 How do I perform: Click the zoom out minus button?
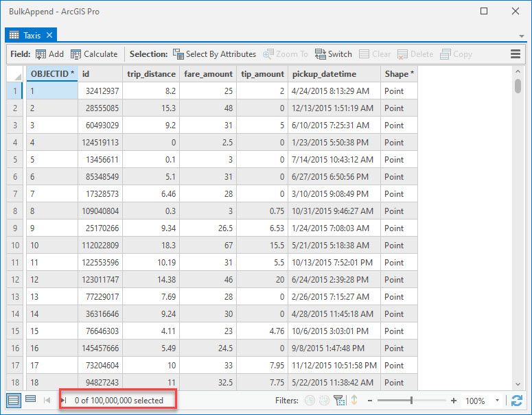[x=370, y=401]
